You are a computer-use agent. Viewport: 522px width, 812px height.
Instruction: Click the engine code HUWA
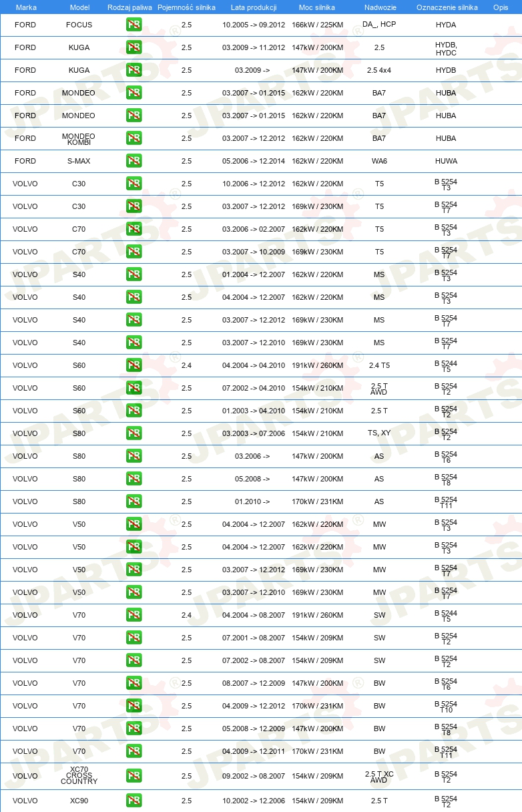(446, 161)
